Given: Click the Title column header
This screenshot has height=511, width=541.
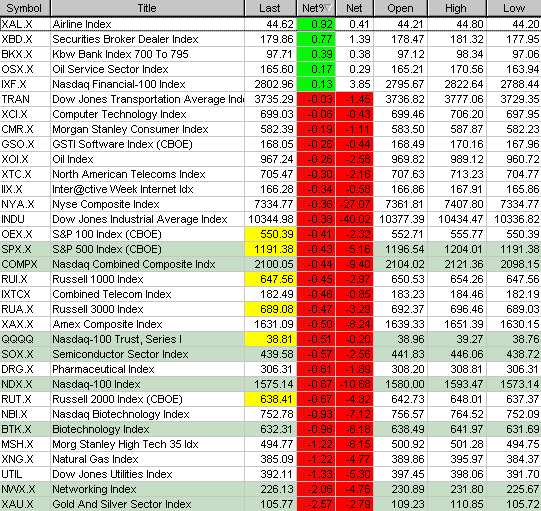Looking at the screenshot, I should [147, 8].
